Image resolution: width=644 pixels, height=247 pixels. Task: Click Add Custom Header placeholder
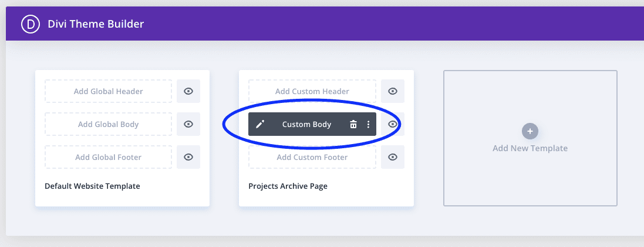(312, 91)
